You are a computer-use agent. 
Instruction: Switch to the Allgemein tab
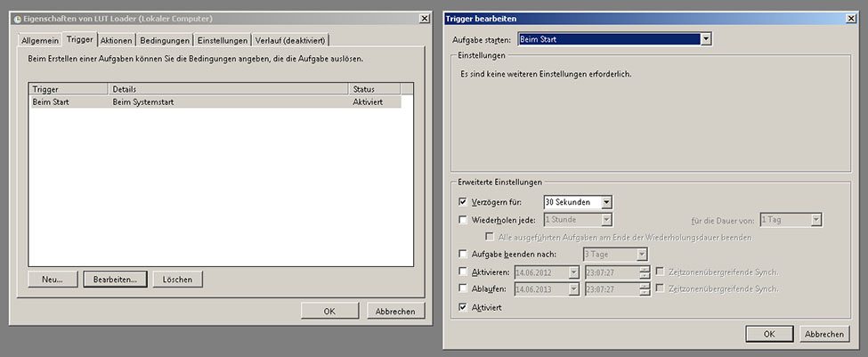point(40,40)
